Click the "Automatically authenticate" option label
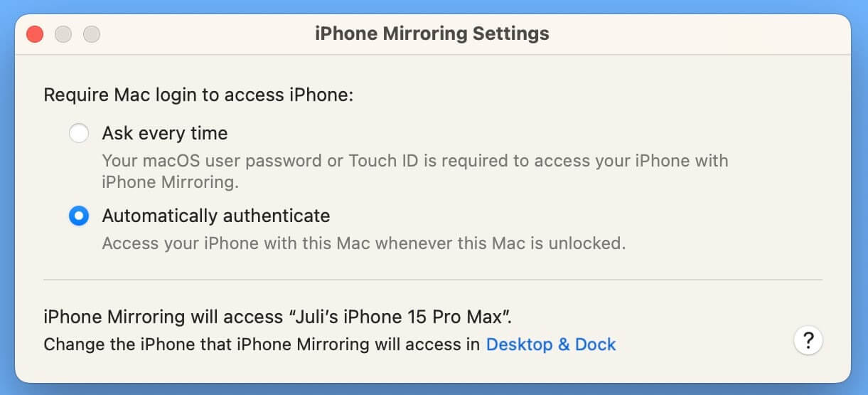The image size is (868, 395). [216, 216]
